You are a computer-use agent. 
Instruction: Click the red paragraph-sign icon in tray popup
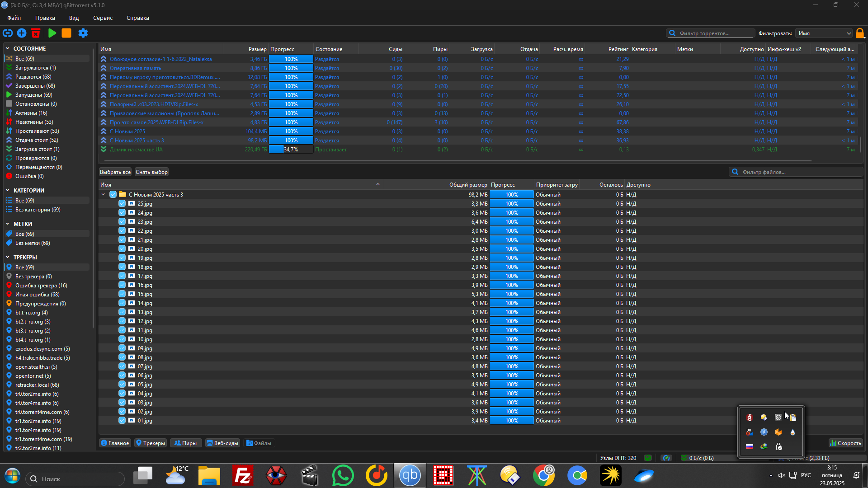pos(750,418)
